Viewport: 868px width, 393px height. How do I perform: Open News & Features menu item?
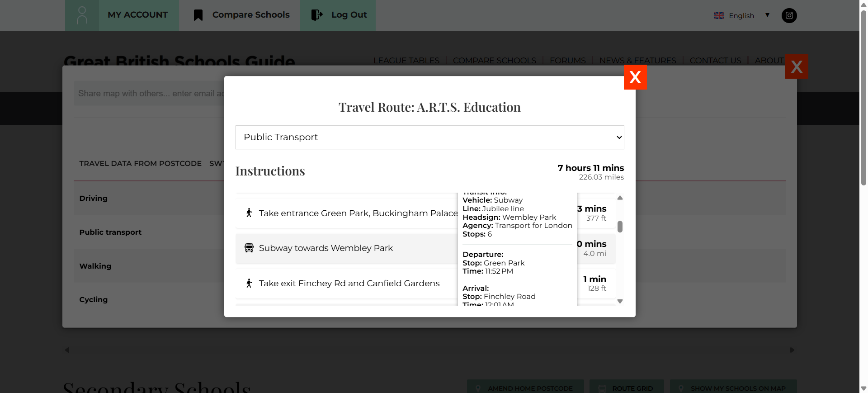[x=638, y=61]
